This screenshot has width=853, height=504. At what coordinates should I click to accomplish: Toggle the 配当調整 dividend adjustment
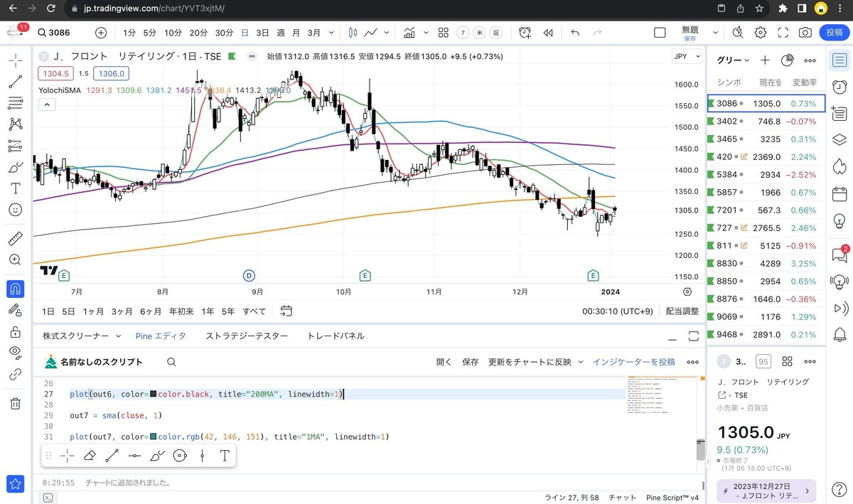682,311
